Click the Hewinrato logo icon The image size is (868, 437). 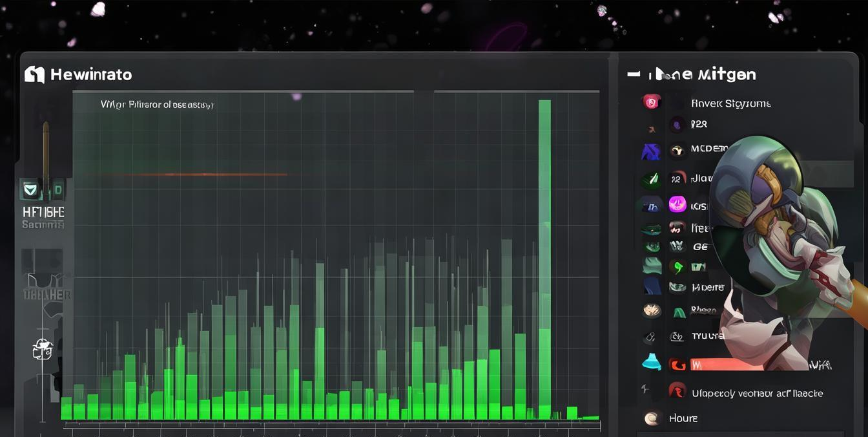(x=34, y=75)
